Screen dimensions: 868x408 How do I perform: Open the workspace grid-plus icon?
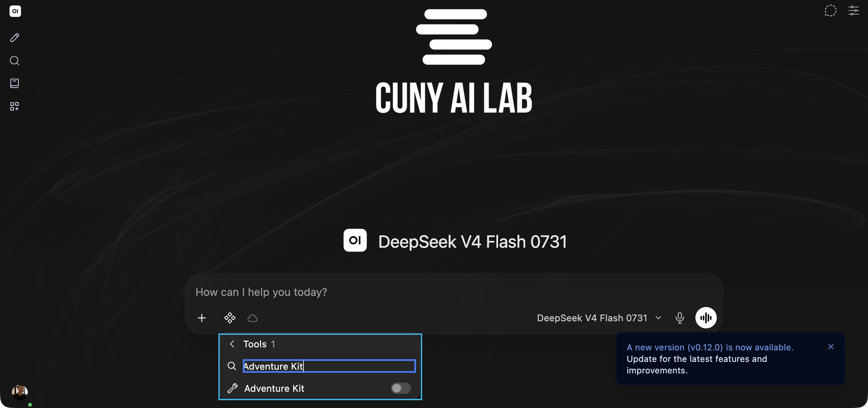point(15,106)
